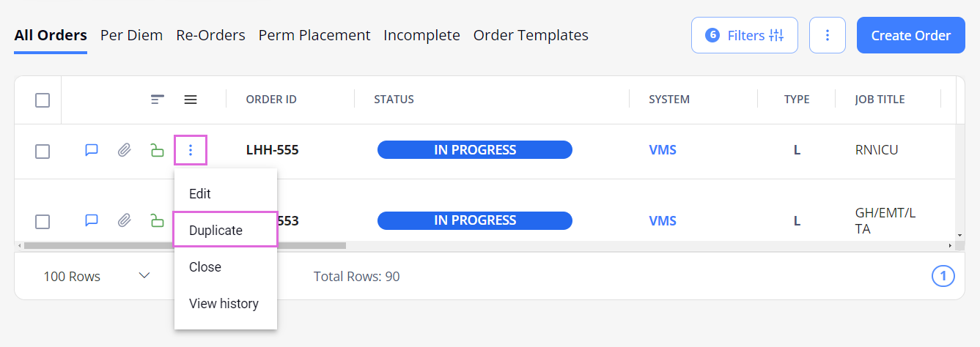This screenshot has height=347, width=980.
Task: Click green lock icon for LHH-555
Action: click(157, 150)
